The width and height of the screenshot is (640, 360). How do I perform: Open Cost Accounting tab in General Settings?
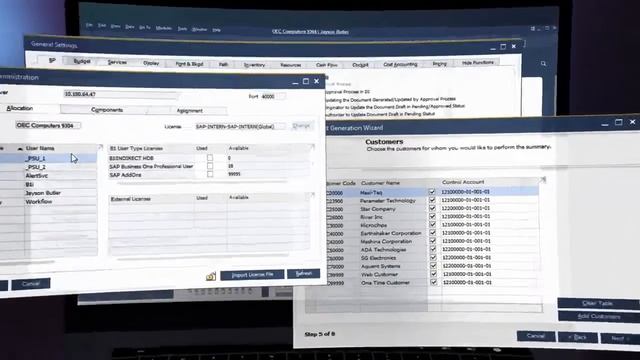tap(400, 64)
